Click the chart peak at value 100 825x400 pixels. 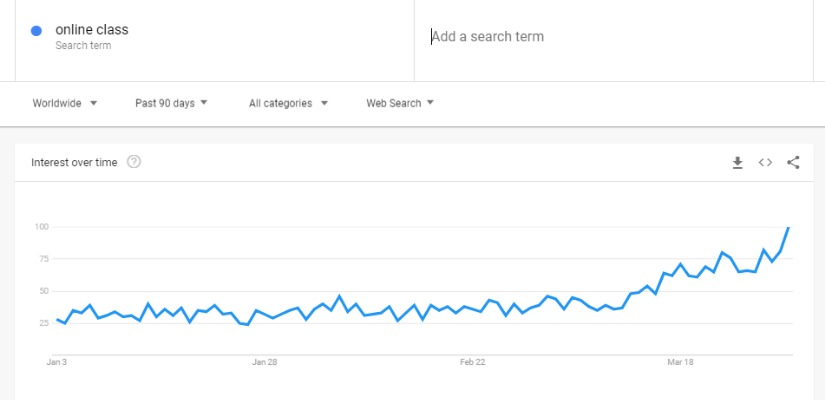pyautogui.click(x=788, y=227)
